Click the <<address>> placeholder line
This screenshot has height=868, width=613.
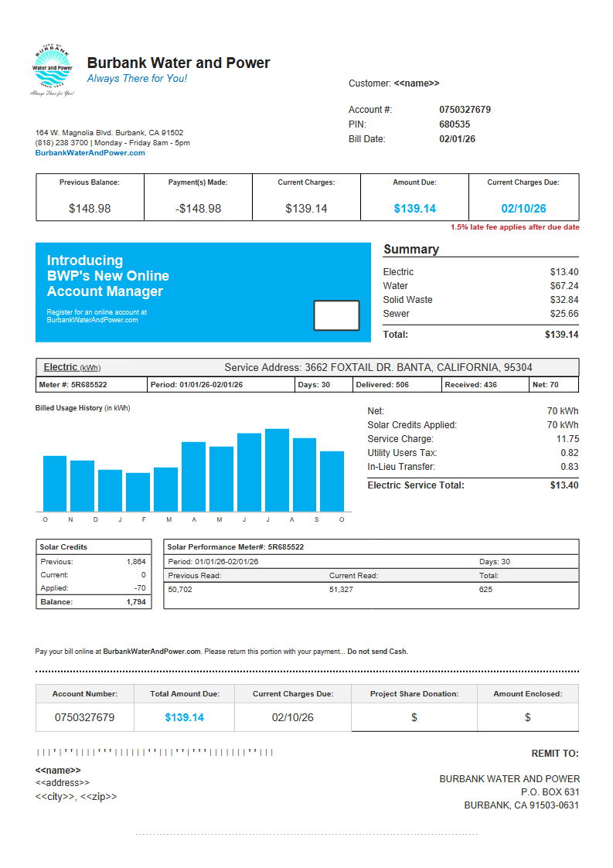63,783
